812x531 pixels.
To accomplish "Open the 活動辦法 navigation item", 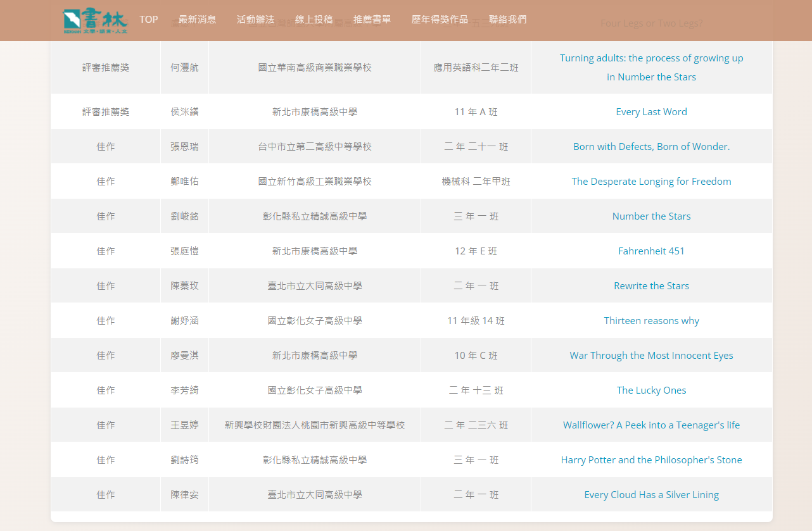I will point(256,20).
